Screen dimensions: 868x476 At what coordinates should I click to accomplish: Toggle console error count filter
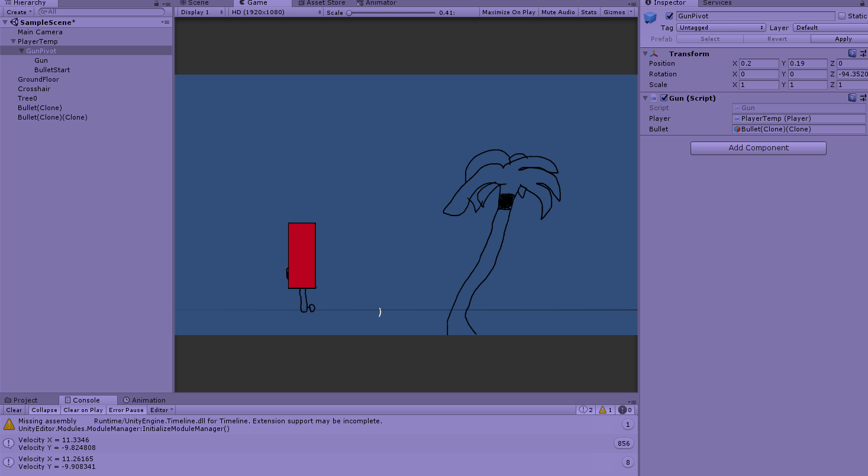[625, 410]
